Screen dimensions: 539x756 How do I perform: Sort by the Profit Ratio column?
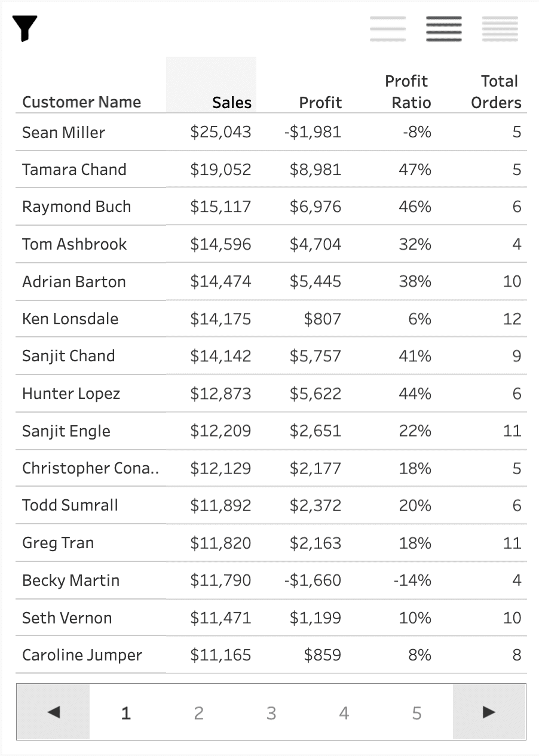point(406,91)
